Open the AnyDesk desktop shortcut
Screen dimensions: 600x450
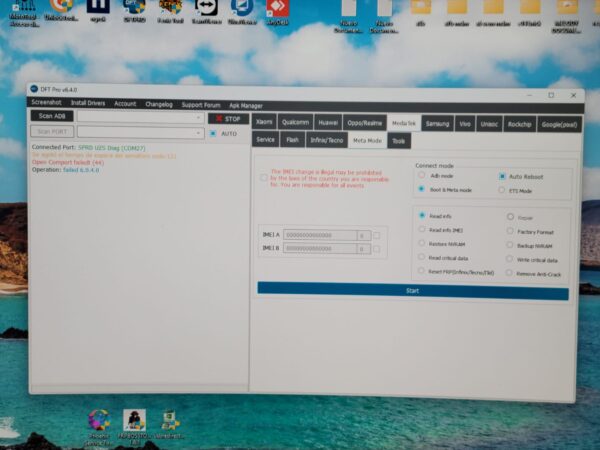pyautogui.click(x=277, y=13)
